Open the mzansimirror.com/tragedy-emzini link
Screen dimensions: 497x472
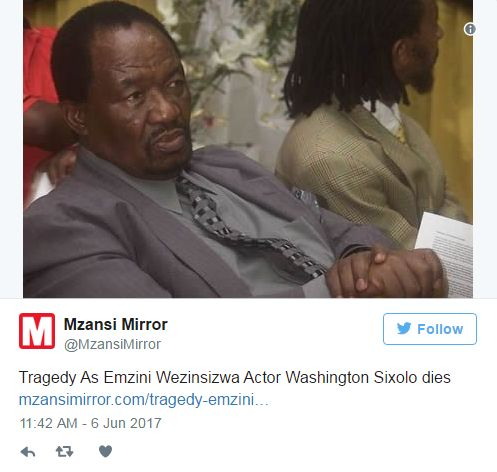coord(144,400)
